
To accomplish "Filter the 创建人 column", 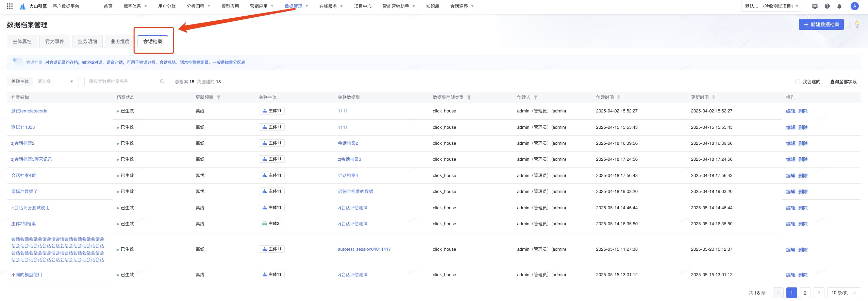I will point(536,98).
